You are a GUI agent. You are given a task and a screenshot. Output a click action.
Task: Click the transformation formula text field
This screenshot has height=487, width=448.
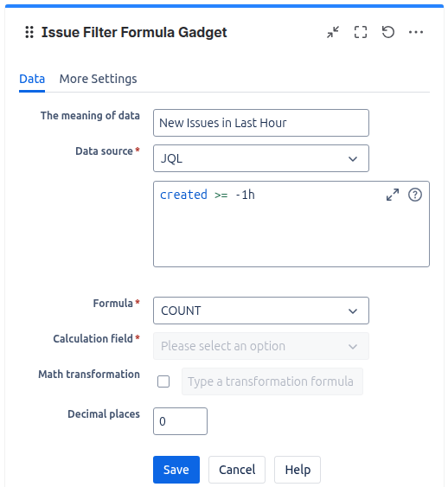pos(272,381)
